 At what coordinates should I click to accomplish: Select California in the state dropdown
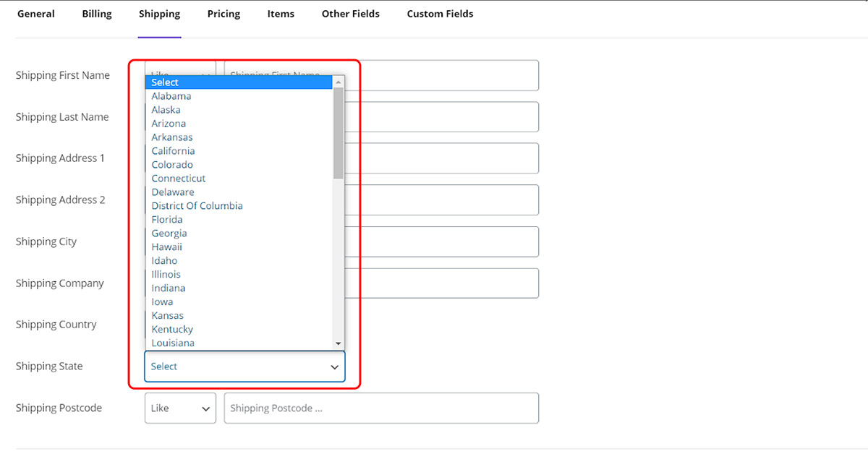tap(173, 151)
